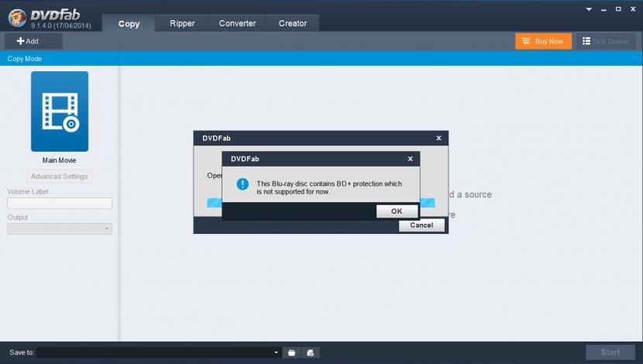
Task: Click Advanced Settings button
Action: click(60, 177)
